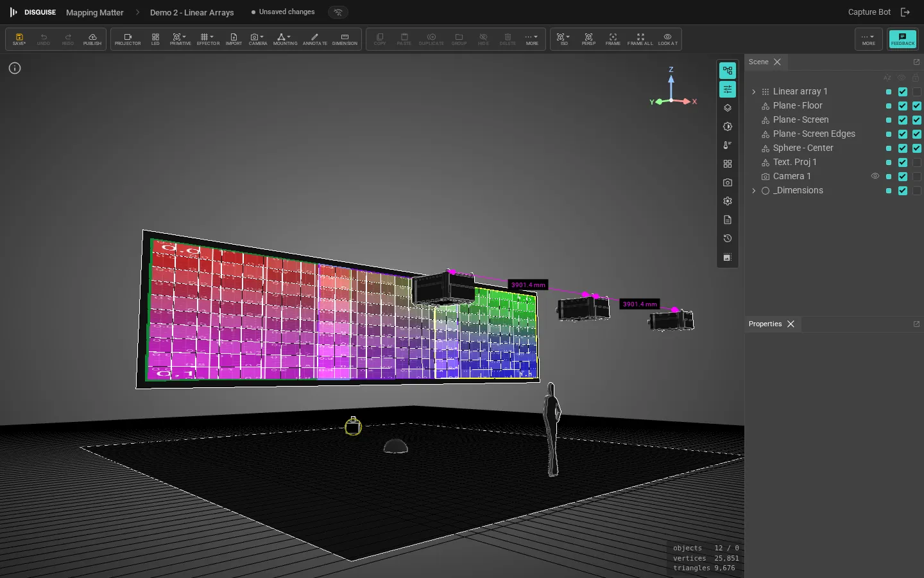Pop out the Properties panel
Viewport: 924px width, 578px height.
(x=916, y=324)
